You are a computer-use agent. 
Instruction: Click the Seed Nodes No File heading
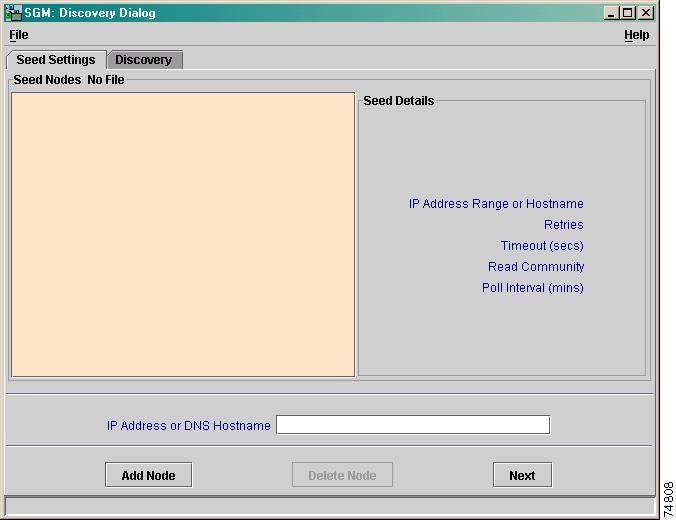[x=69, y=80]
